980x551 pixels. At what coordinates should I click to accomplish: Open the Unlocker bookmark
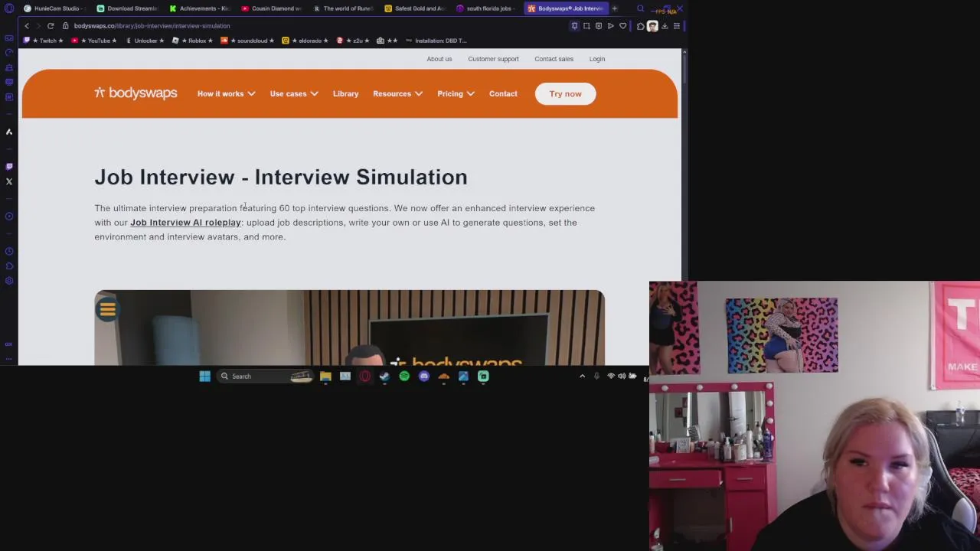(143, 41)
